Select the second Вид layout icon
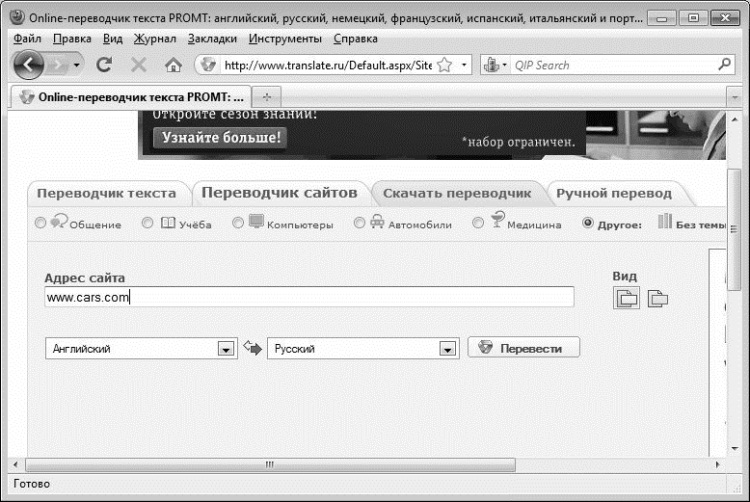 click(657, 297)
